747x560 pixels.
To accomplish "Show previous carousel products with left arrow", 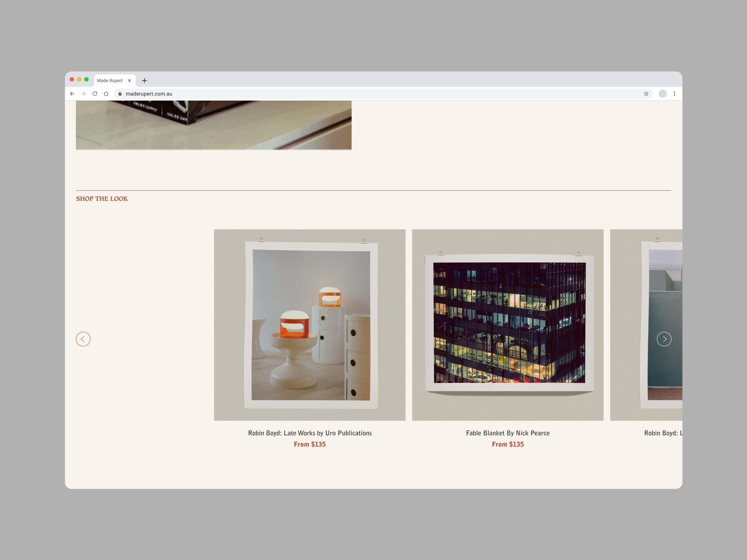I will pyautogui.click(x=83, y=339).
